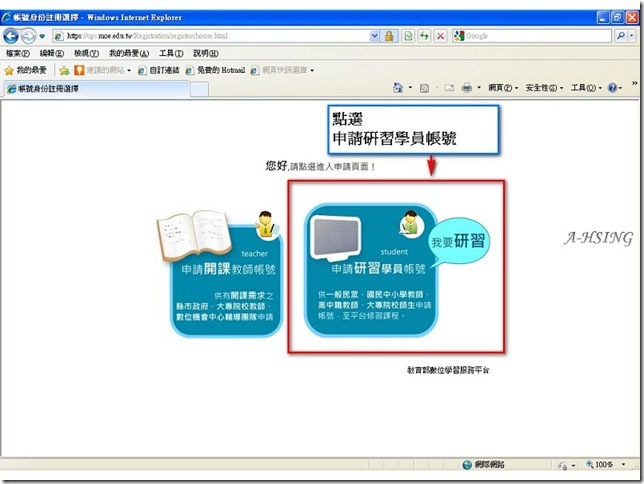Viewport: 644px width, 484px height.
Task: Expand the command bar overflow chevron
Action: 635,83
